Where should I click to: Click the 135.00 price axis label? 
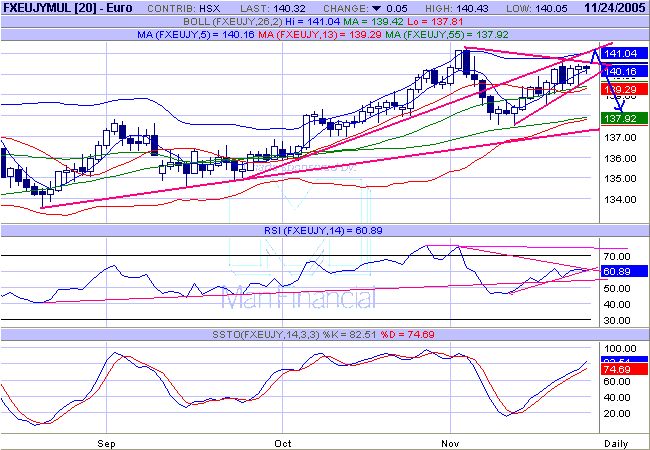620,179
